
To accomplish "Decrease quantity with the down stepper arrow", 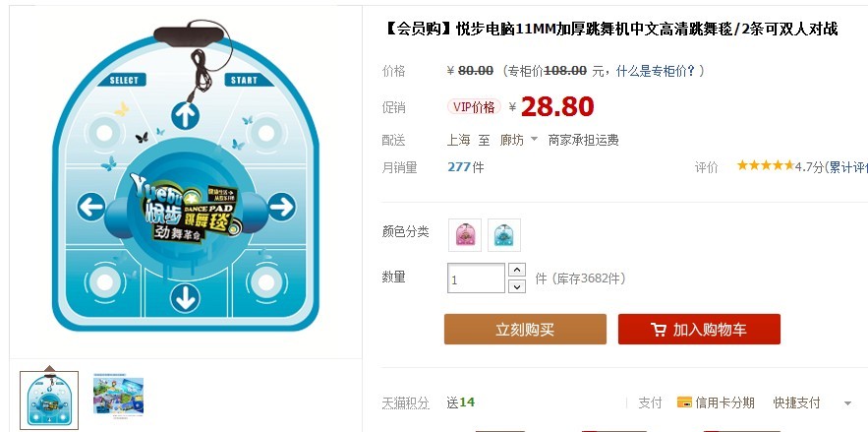I will pyautogui.click(x=516, y=286).
